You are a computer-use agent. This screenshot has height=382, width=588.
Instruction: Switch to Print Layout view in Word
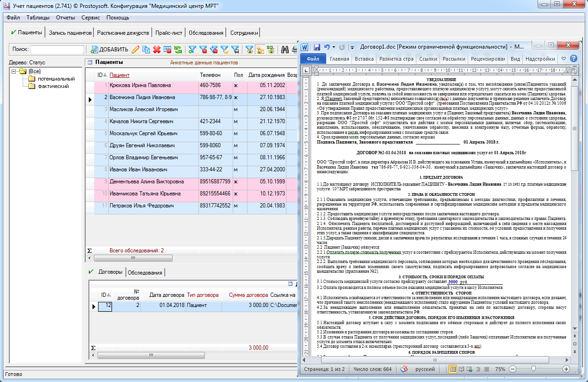pyautogui.click(x=452, y=369)
